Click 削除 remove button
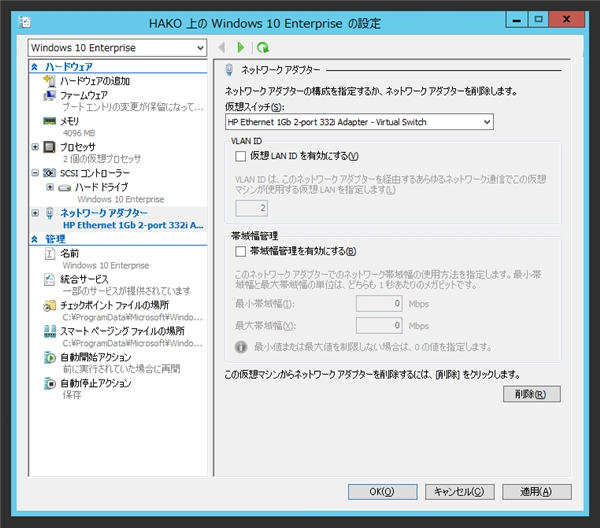 532,394
